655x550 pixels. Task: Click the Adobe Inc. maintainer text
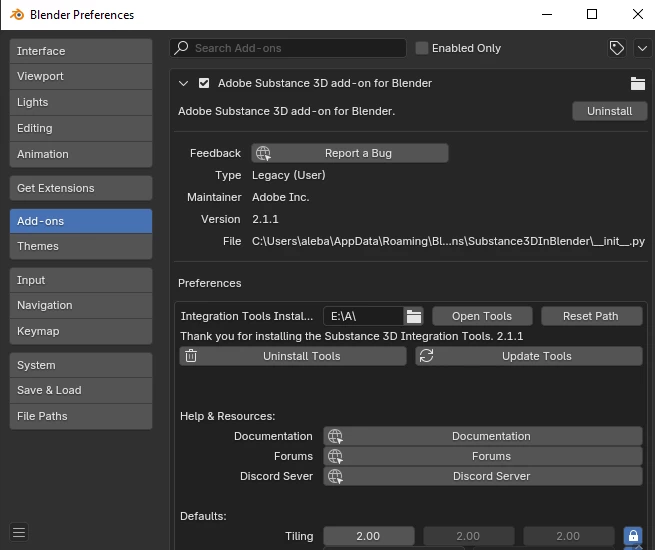281,197
